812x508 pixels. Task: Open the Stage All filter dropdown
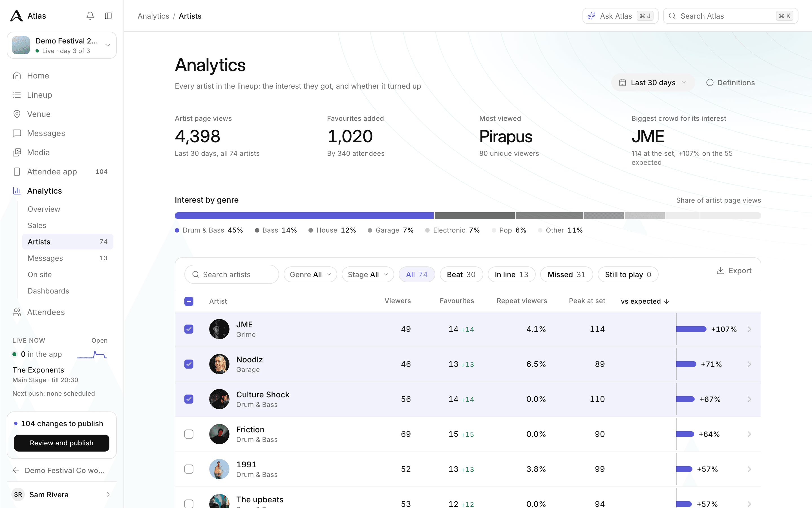tap(368, 275)
